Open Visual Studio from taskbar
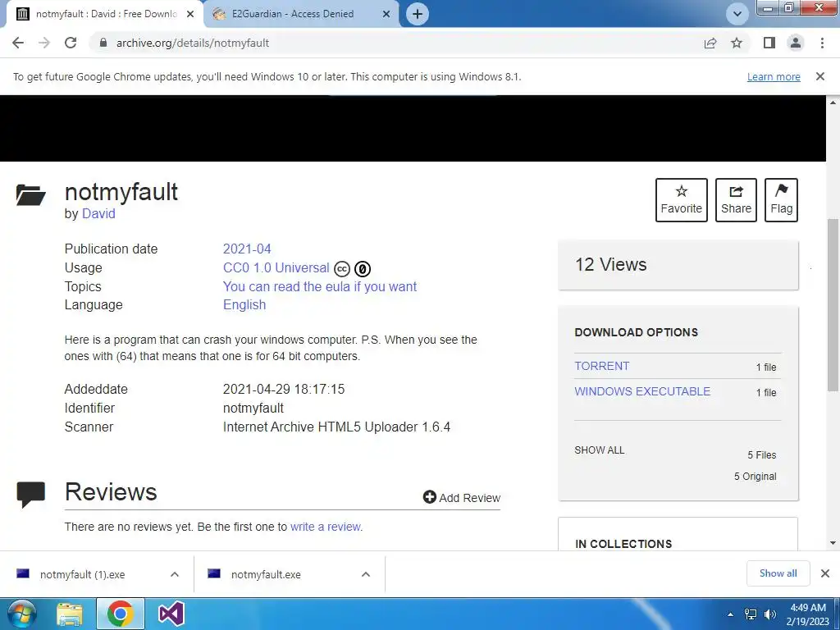 (171, 614)
